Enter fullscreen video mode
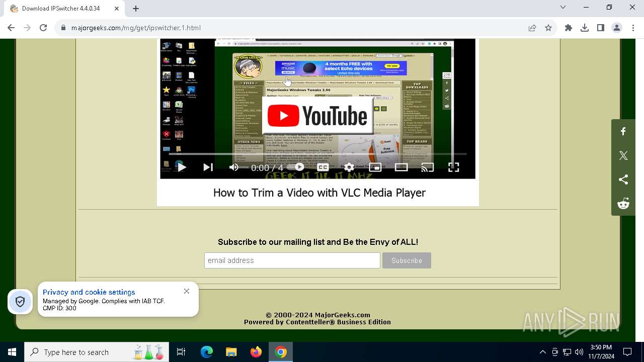The width and height of the screenshot is (644, 362). pos(453,167)
